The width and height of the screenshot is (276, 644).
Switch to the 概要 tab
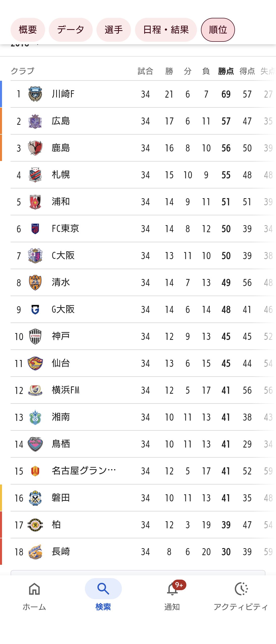click(x=28, y=30)
